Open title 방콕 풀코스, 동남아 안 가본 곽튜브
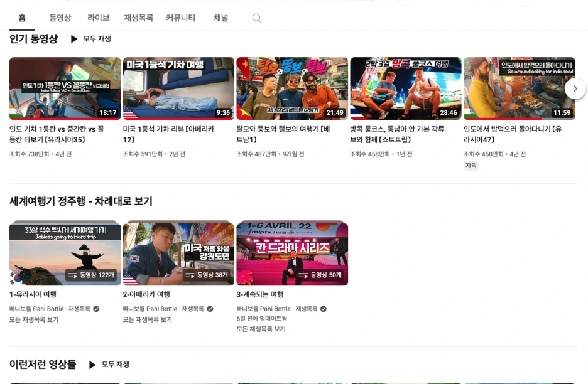This screenshot has height=384, width=588. 397,134
